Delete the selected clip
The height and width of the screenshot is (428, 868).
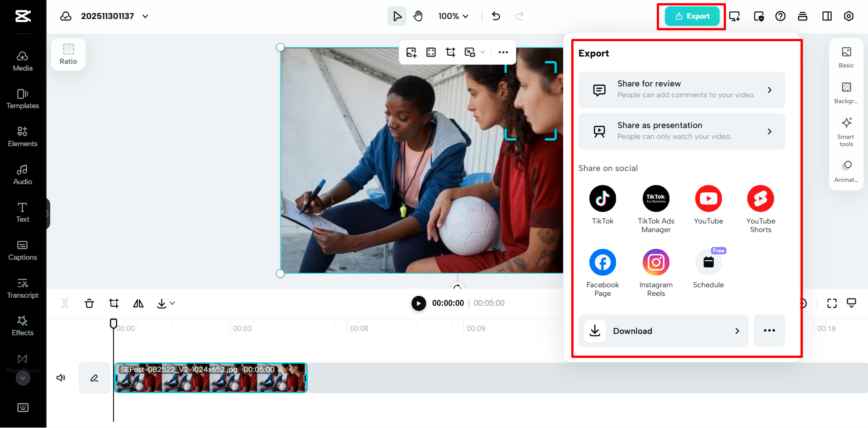(90, 303)
